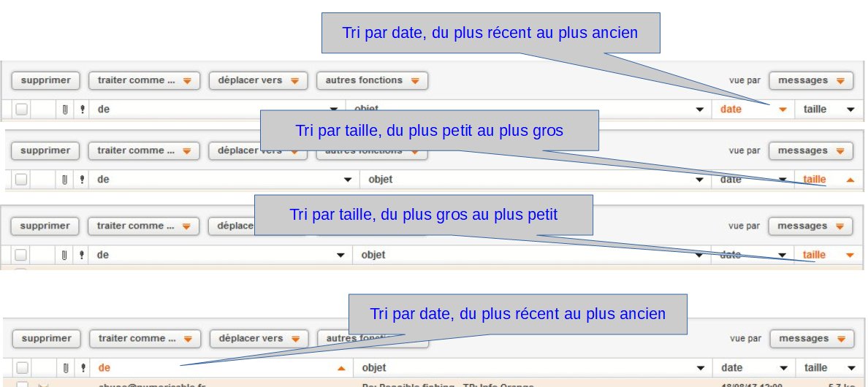Click the black arrow after 'objet' in the toolbar with orange 'de'
The height and width of the screenshot is (387, 868).
tap(701, 368)
